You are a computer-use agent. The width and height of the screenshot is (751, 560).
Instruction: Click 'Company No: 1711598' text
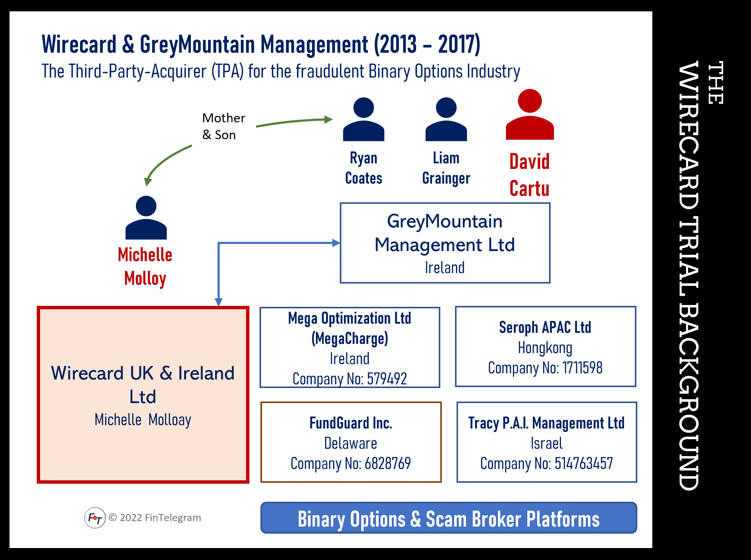pos(545,368)
